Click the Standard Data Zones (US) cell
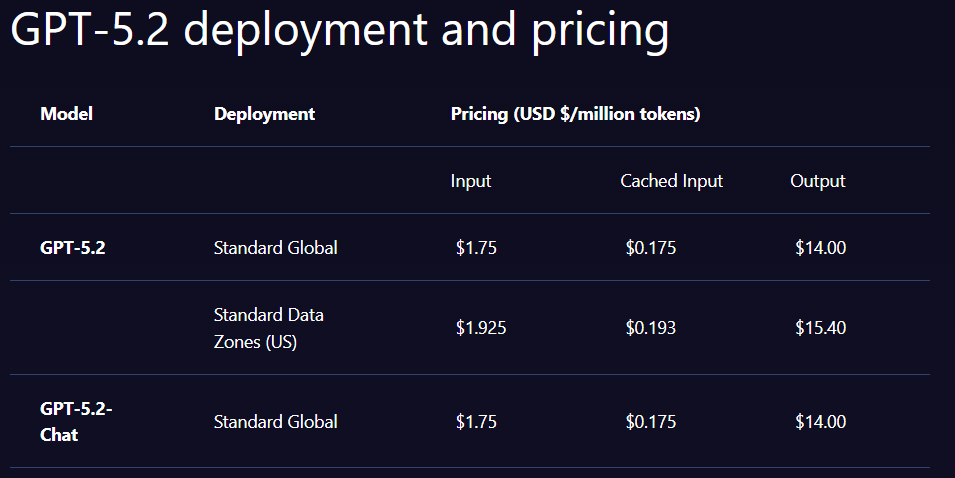Viewport: 955px width, 478px height. point(268,328)
